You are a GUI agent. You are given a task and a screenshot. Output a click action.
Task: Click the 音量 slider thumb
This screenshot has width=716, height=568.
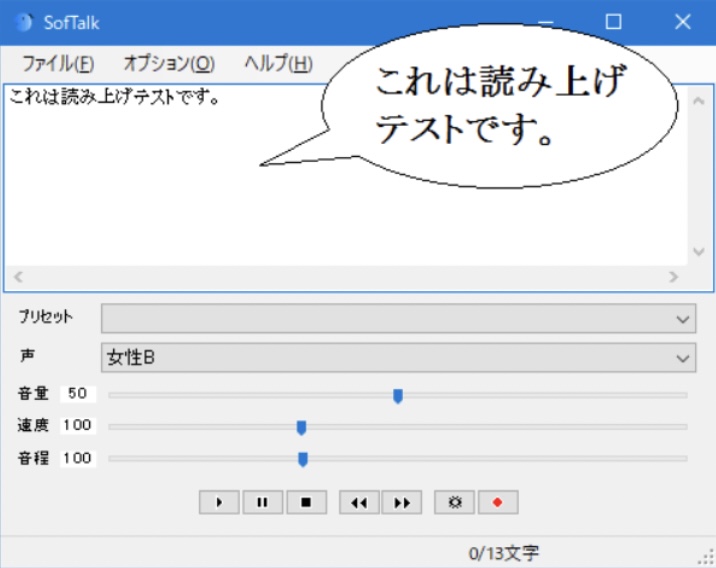(398, 396)
